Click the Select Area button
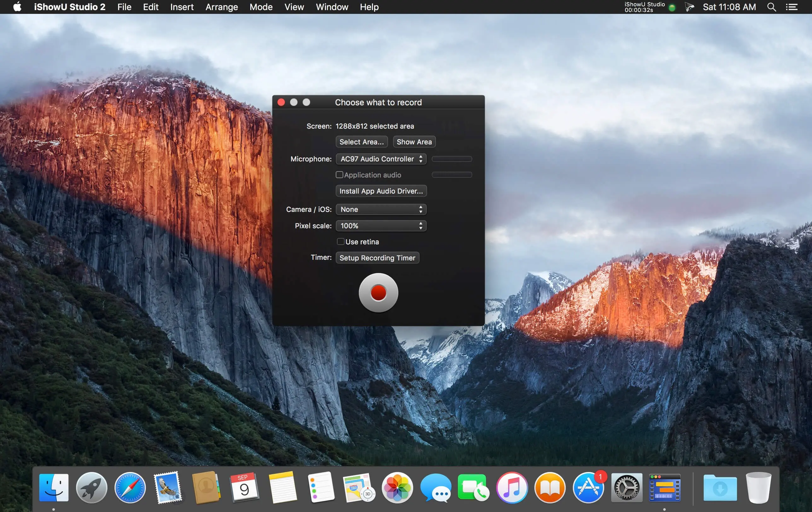Image resolution: width=812 pixels, height=512 pixels. [361, 142]
